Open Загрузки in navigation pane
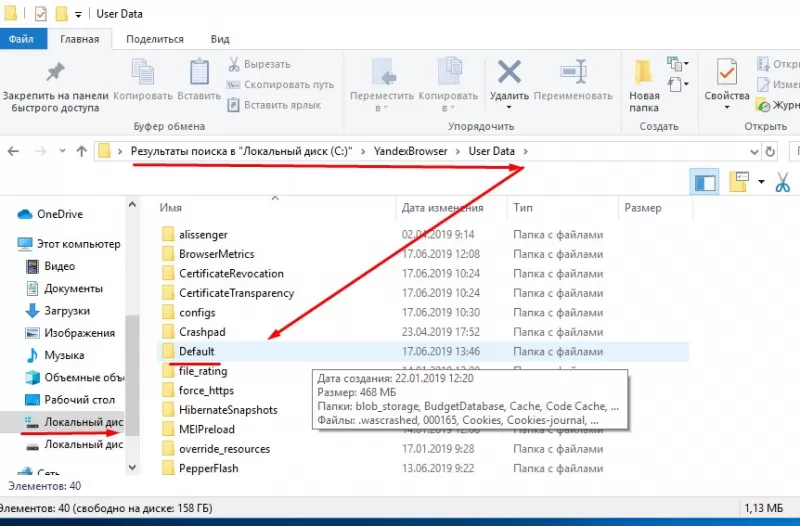The height and width of the screenshot is (526, 800). point(58,311)
